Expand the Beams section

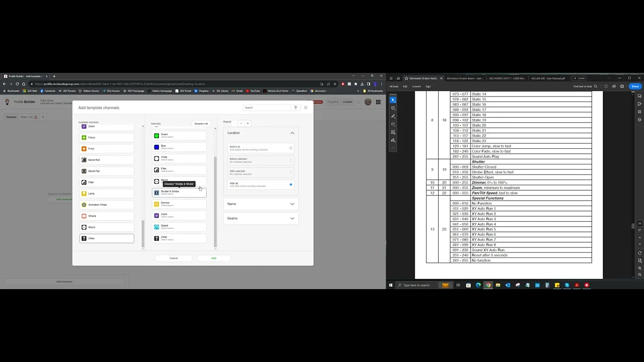pos(292,219)
